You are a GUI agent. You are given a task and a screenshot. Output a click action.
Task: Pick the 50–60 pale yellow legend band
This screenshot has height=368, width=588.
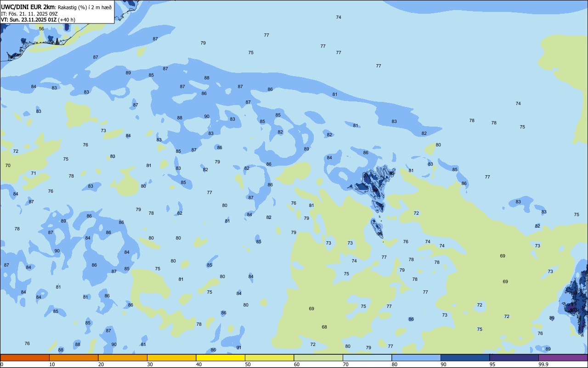coord(269,357)
